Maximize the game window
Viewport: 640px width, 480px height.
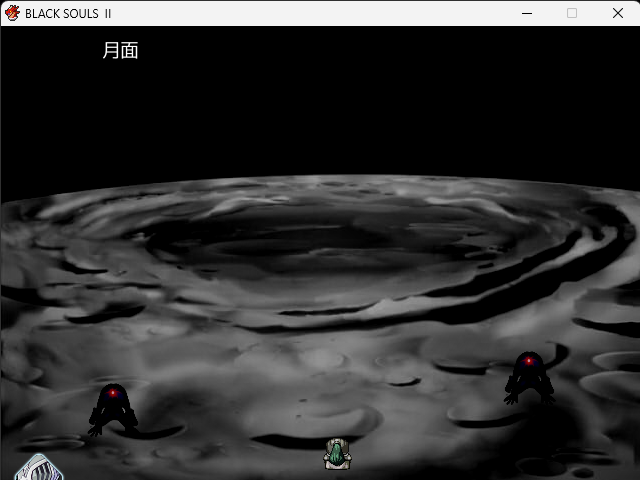[572, 13]
